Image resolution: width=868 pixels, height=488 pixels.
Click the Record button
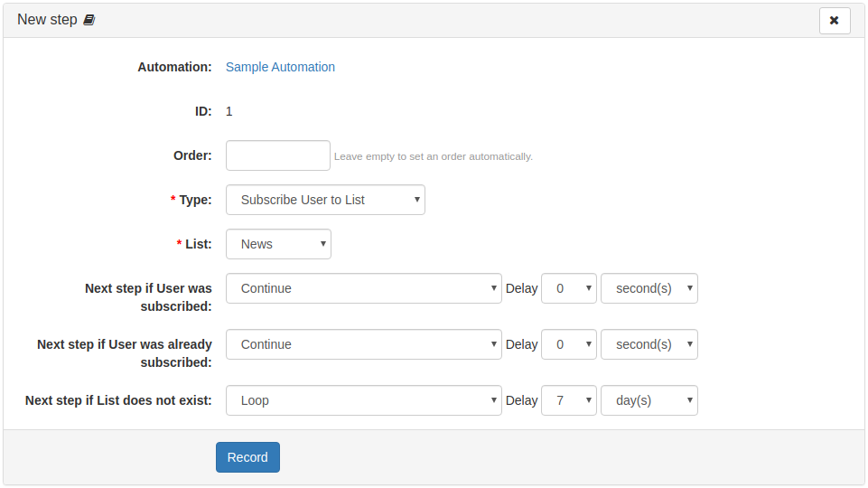(x=247, y=457)
